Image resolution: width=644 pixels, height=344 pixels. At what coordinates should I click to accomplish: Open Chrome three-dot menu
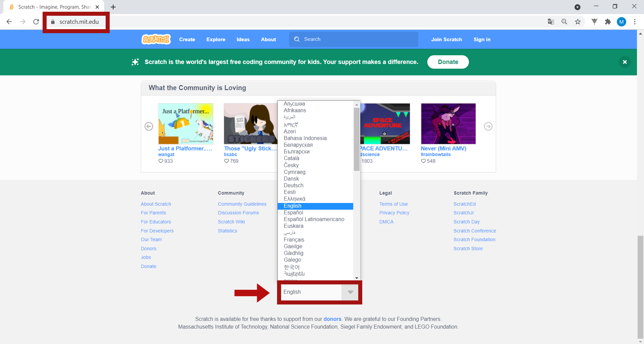[x=635, y=22]
